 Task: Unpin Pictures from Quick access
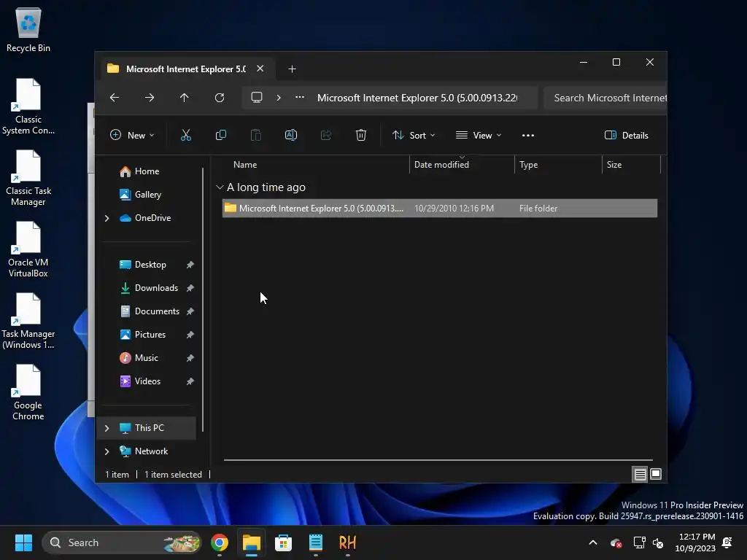pos(190,335)
